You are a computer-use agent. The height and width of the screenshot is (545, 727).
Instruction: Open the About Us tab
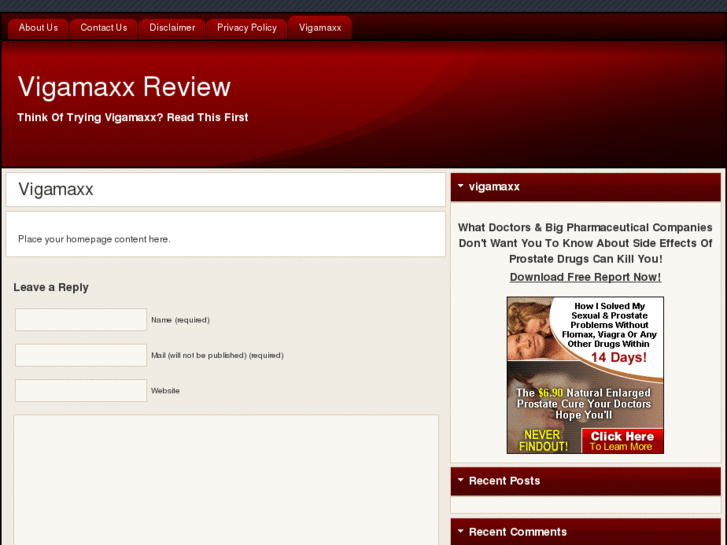(x=38, y=28)
